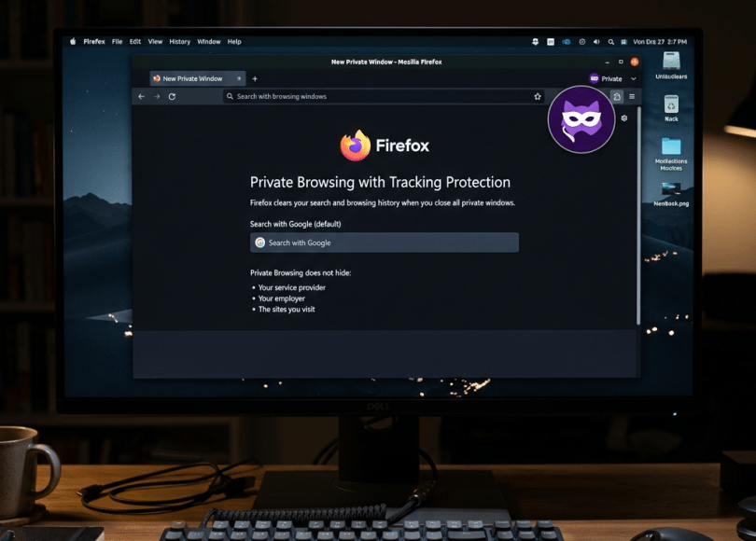Open the Firefox application menu in menu bar
756x541 pixels.
point(94,41)
